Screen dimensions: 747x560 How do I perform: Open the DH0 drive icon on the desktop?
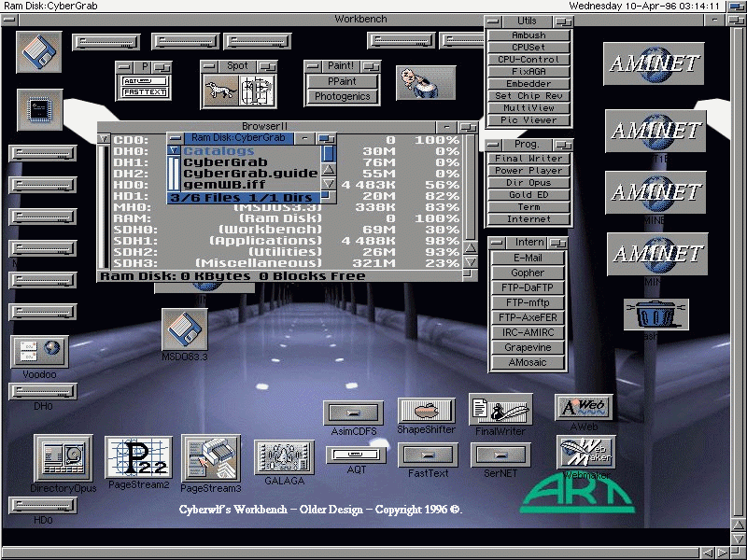pyautogui.click(x=43, y=391)
